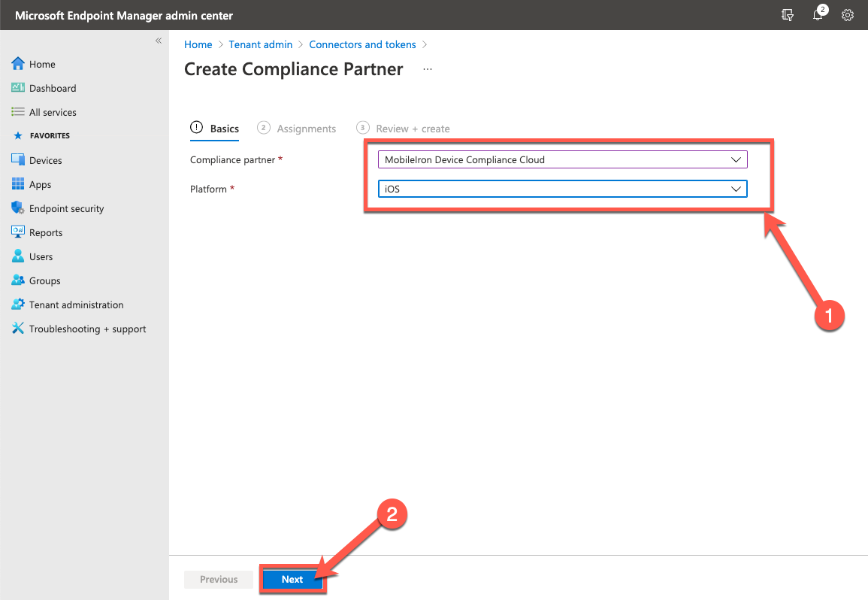Go back to Connectors and tokens breadcrumb
Viewport: 868px width, 600px height.
pos(362,44)
